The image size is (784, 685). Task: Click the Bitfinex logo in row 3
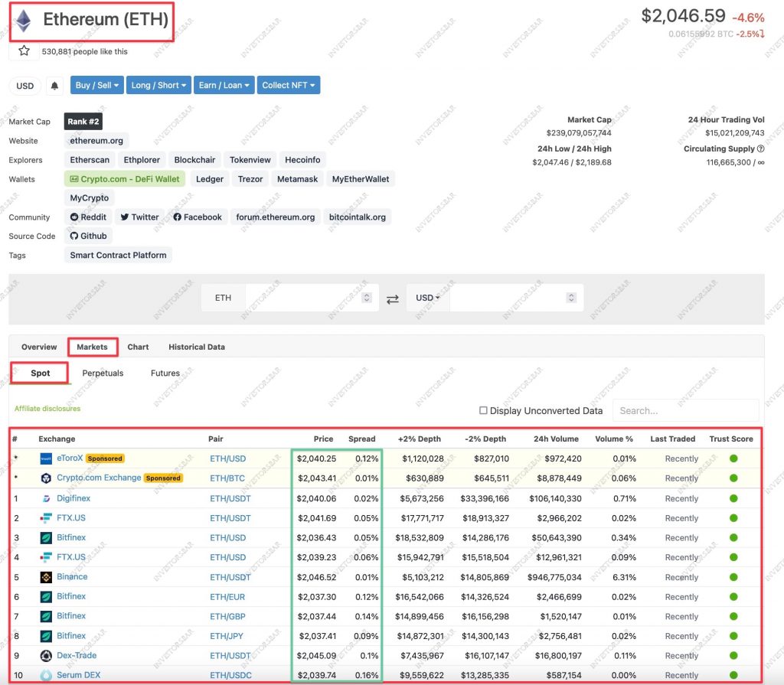point(46,538)
